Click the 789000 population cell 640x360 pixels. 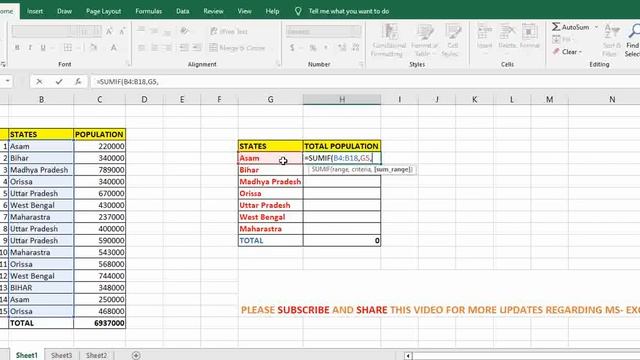[100, 170]
